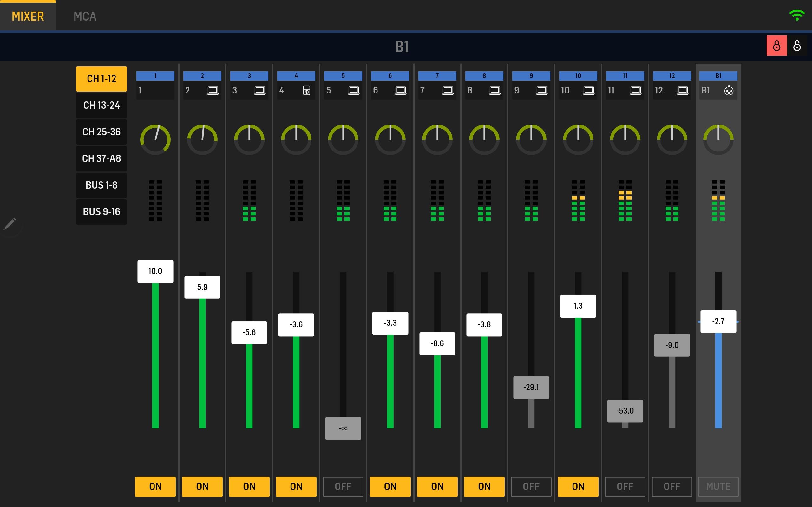This screenshot has height=507, width=812.
Task: Click channel 1 pan knob
Action: [x=155, y=139]
